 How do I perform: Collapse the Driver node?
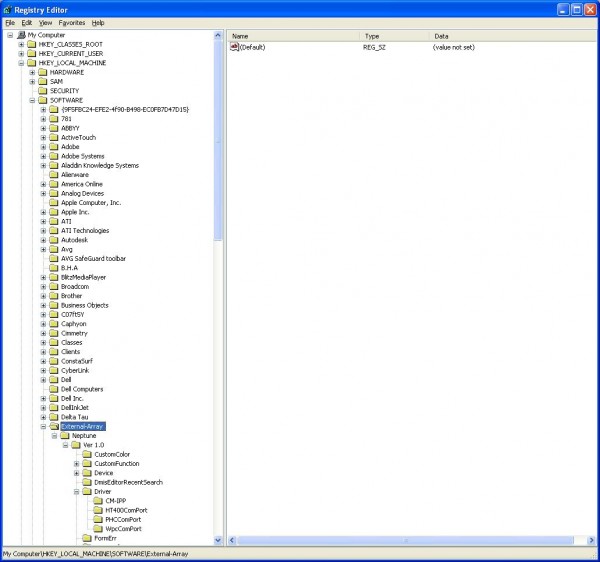(x=77, y=492)
